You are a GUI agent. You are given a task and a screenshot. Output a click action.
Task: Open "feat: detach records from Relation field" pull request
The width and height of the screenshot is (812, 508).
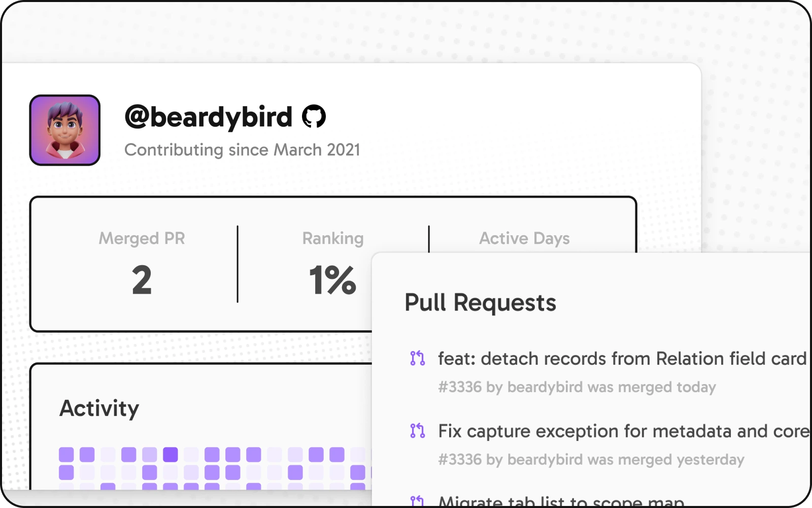(622, 359)
